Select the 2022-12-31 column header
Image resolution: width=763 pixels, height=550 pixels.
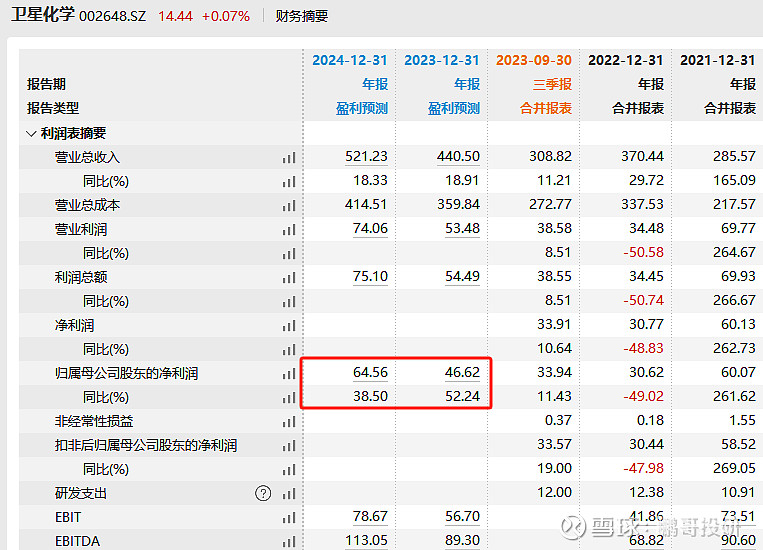(x=626, y=60)
